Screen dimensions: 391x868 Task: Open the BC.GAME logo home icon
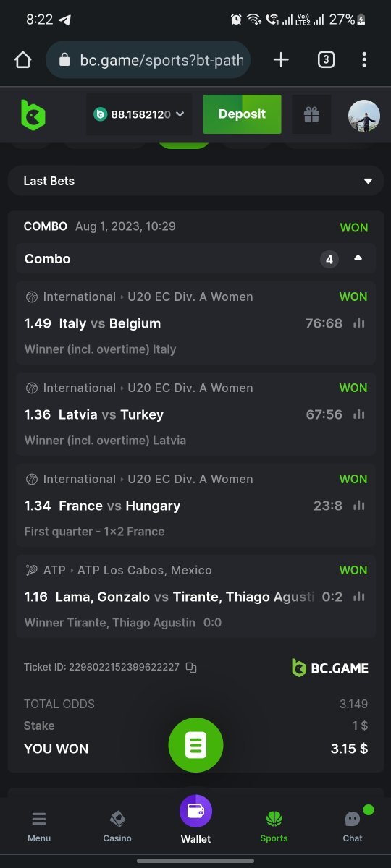point(33,115)
